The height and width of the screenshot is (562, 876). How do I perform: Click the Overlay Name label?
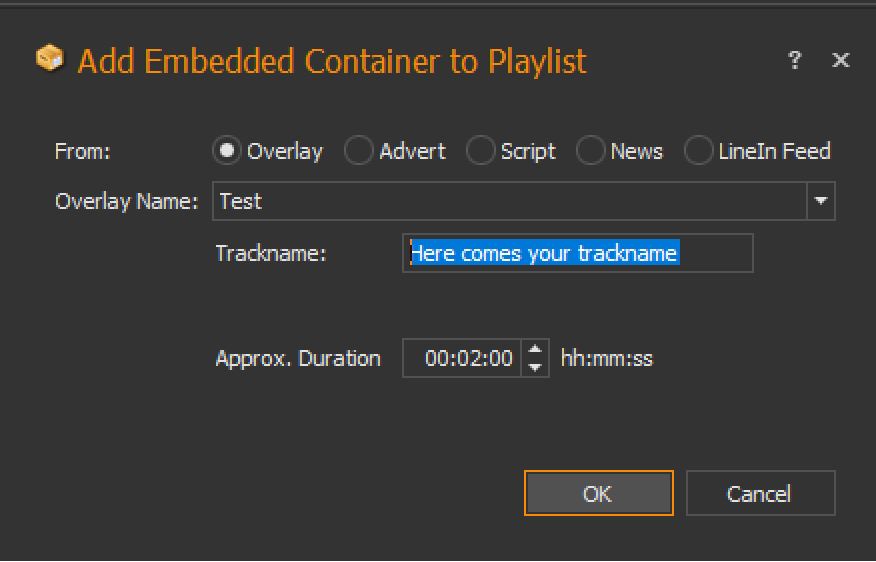click(126, 201)
